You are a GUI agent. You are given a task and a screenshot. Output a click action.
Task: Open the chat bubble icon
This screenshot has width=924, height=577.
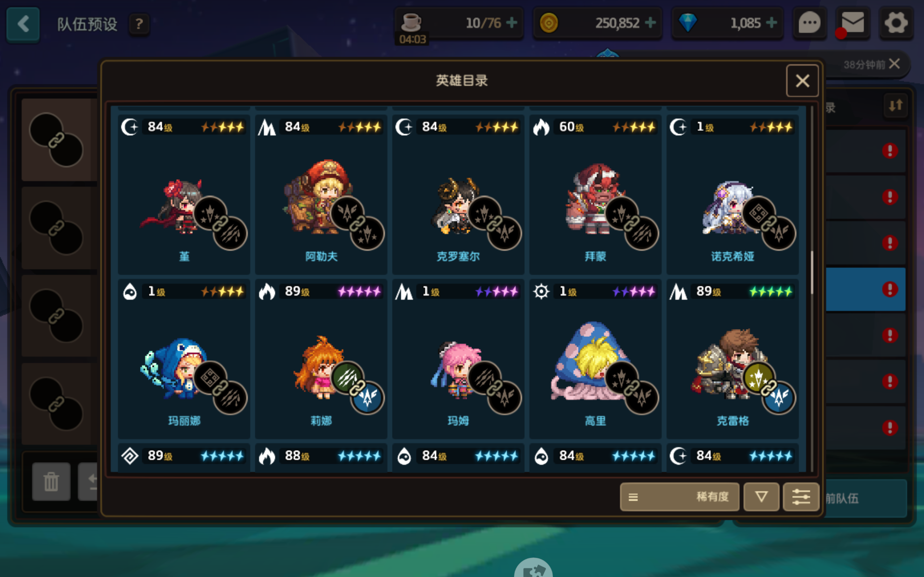[810, 23]
